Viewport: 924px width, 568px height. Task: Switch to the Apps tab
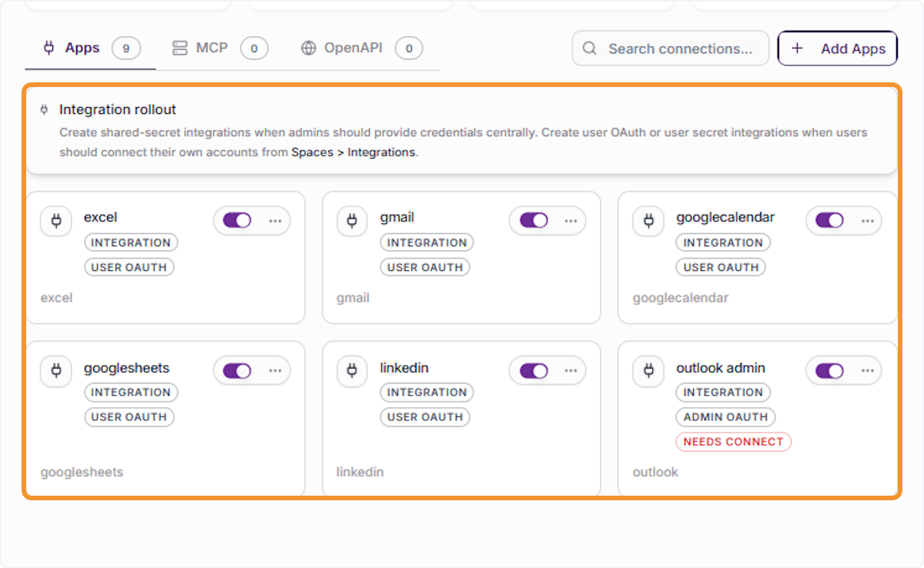point(91,48)
